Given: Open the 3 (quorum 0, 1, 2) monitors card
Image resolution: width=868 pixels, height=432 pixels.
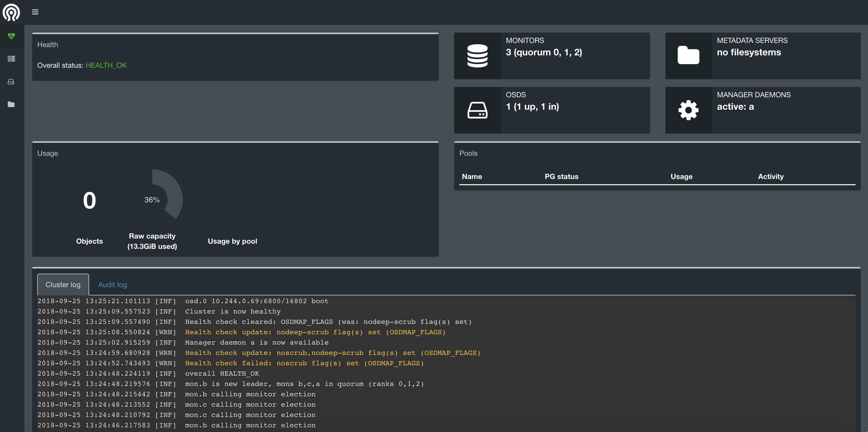Looking at the screenshot, I should coord(544,52).
